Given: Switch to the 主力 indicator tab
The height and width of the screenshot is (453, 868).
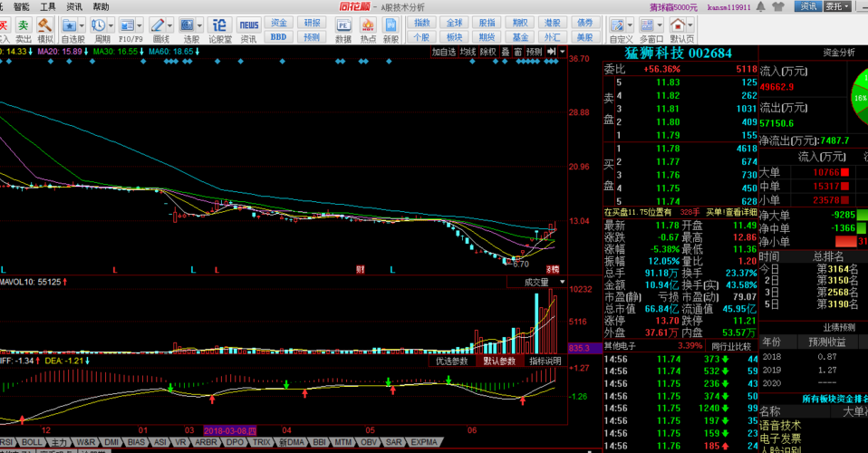Looking at the screenshot, I should pos(59,442).
